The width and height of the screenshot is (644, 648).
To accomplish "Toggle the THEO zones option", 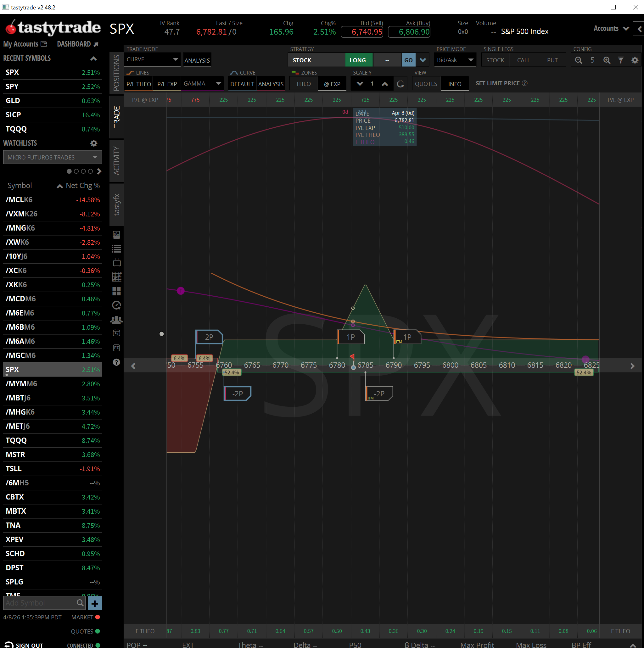I will [303, 84].
